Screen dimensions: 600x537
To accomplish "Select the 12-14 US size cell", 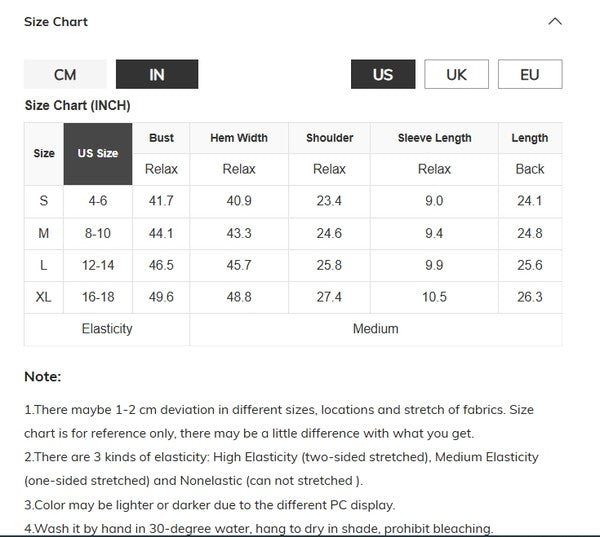I will pyautogui.click(x=98, y=265).
